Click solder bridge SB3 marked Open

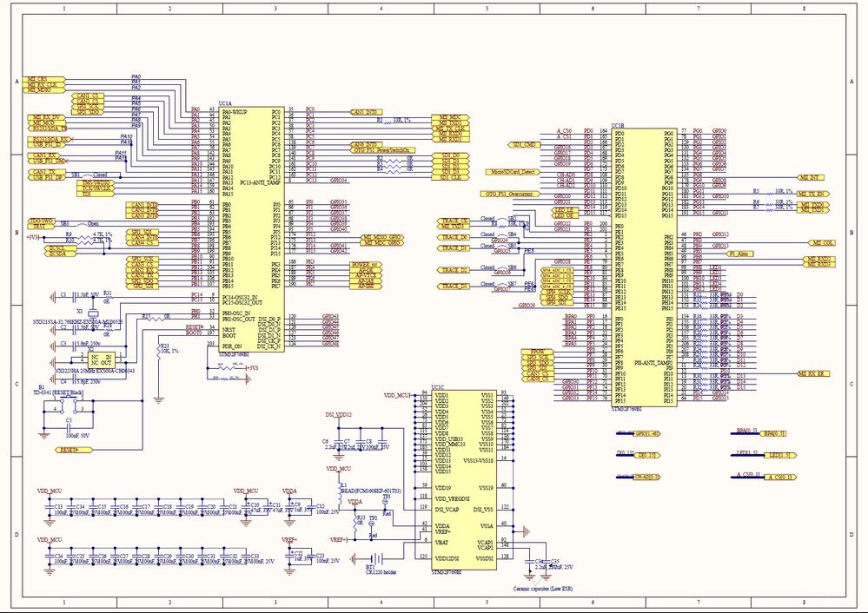click(x=80, y=224)
